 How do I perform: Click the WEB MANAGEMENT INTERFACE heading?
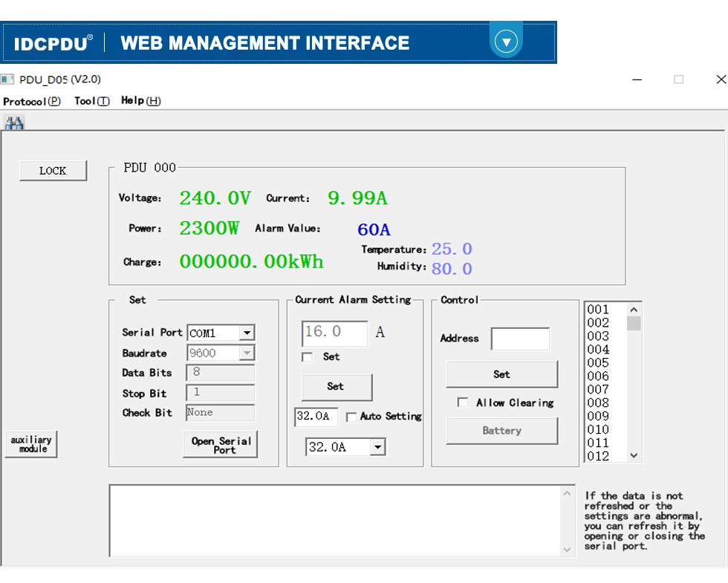(x=265, y=43)
